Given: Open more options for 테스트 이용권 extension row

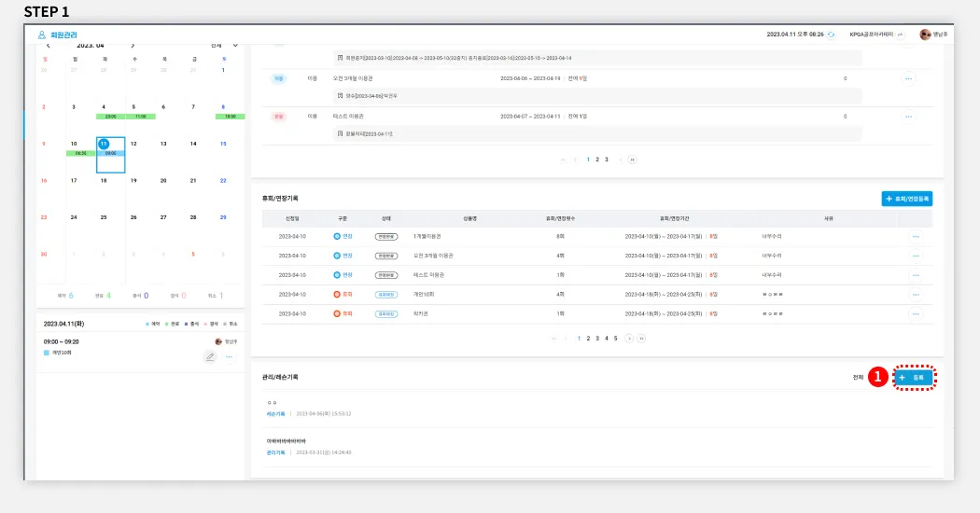Looking at the screenshot, I should 916,275.
